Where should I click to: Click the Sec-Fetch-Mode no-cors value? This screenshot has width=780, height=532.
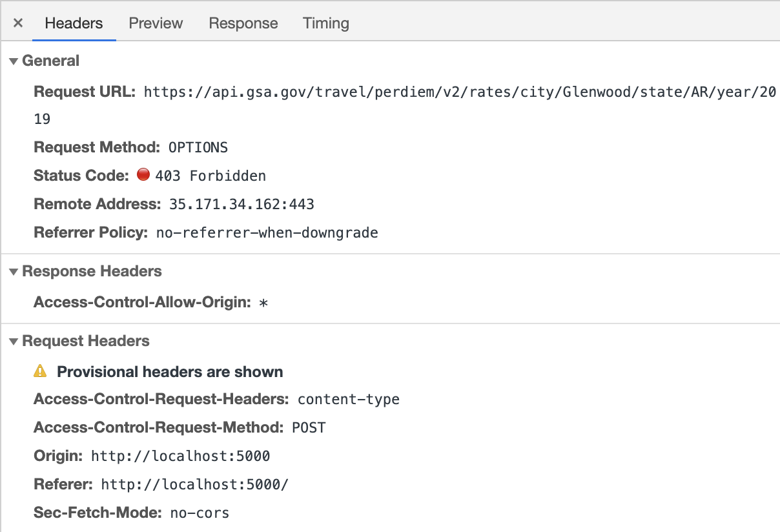click(x=200, y=513)
